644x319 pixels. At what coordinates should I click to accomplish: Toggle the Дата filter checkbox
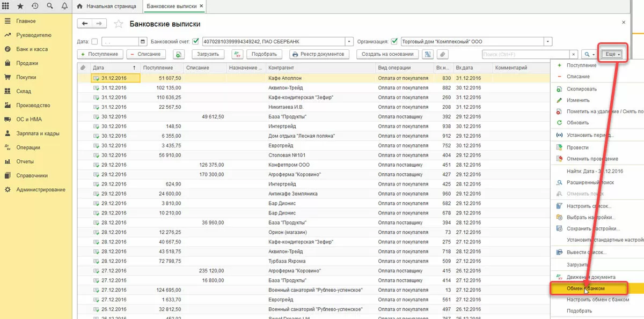(94, 41)
